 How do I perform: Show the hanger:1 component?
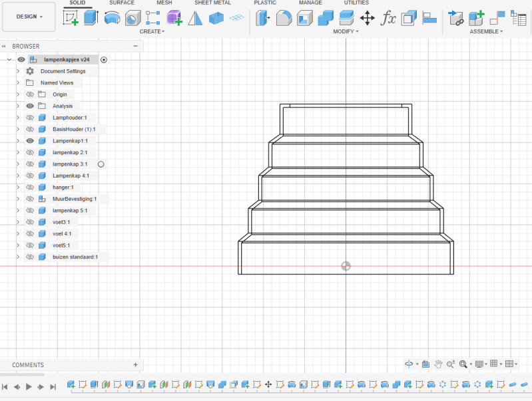coord(30,188)
